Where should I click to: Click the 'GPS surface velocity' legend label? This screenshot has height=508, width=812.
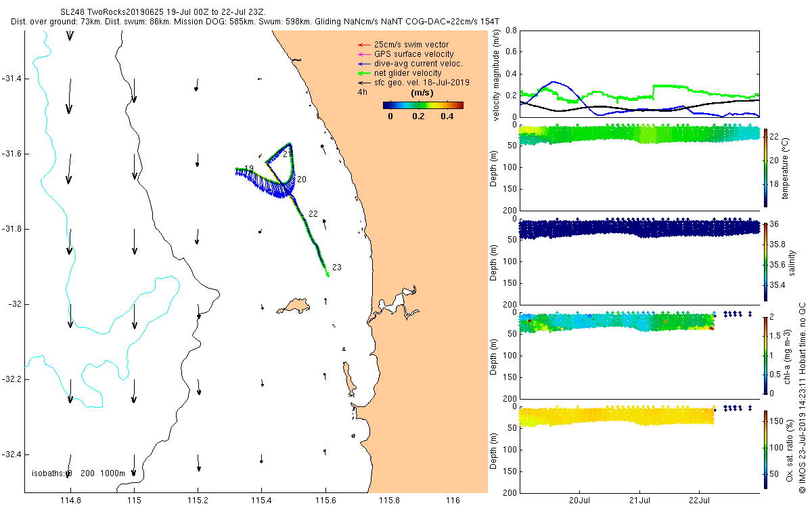[x=413, y=54]
